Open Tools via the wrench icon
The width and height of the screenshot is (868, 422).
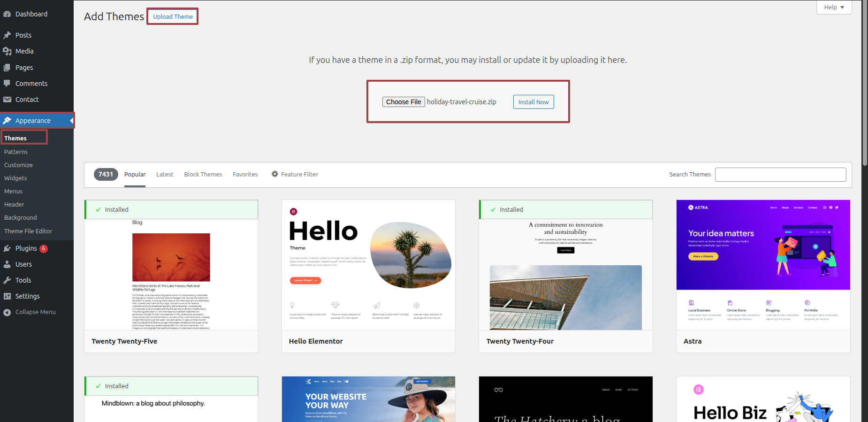coord(7,280)
